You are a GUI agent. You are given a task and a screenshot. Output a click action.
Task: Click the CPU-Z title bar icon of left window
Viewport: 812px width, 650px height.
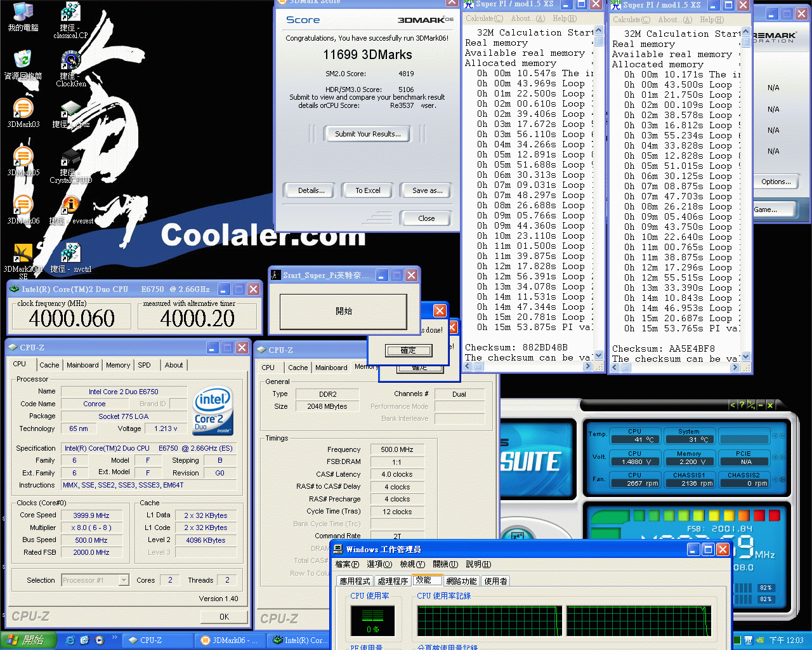tap(13, 347)
